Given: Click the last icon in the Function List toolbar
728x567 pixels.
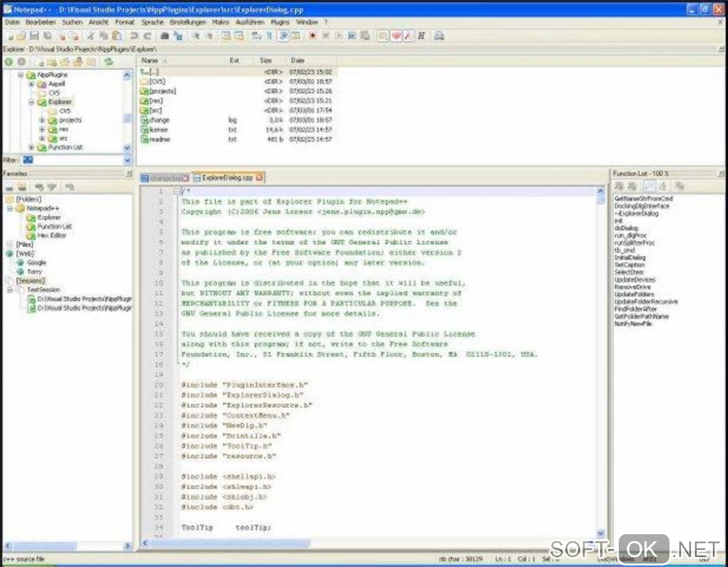Looking at the screenshot, I should point(679,186).
